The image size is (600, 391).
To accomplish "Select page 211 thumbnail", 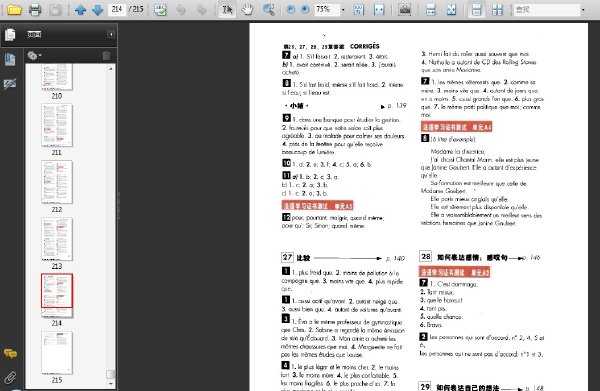I will click(x=57, y=125).
